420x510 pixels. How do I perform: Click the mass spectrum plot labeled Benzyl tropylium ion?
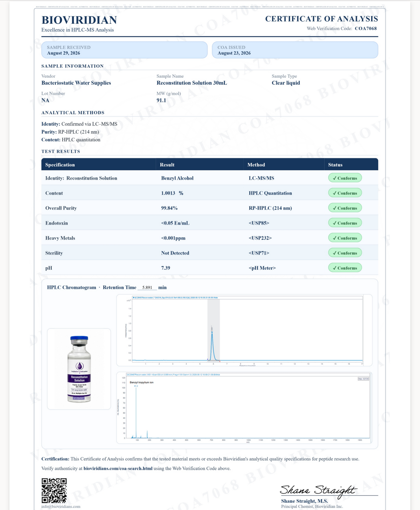244,408
